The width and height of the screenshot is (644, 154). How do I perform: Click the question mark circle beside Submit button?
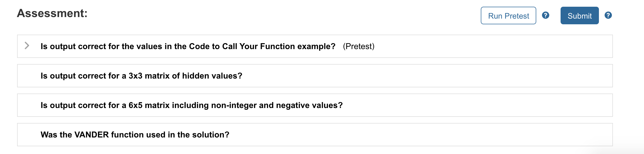tap(609, 16)
